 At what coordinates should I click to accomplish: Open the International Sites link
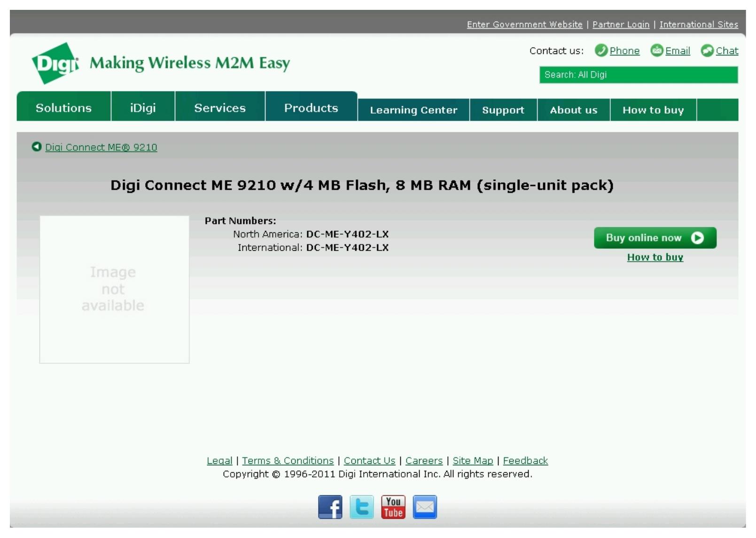699,24
